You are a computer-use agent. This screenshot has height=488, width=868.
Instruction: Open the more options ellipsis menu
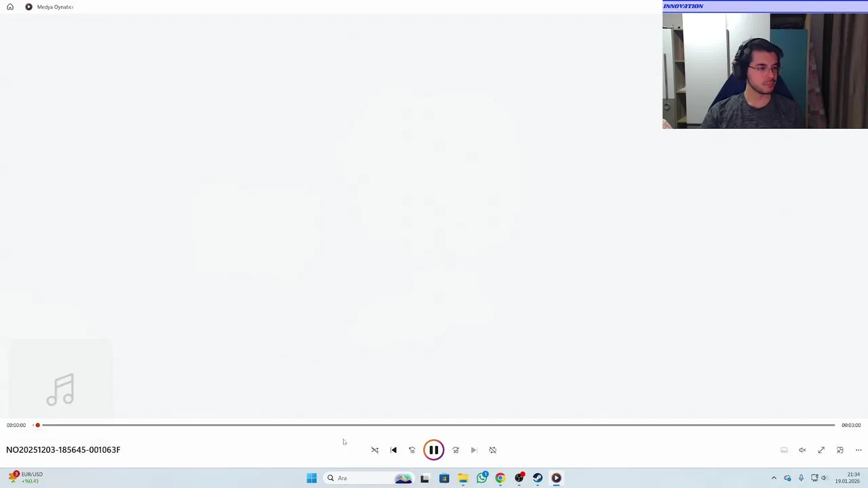(x=859, y=450)
